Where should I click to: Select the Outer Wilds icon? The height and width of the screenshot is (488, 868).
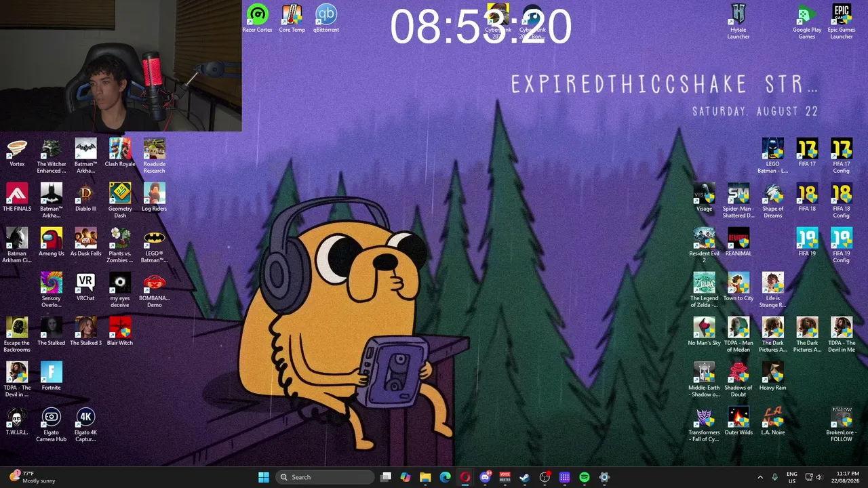[x=738, y=421]
